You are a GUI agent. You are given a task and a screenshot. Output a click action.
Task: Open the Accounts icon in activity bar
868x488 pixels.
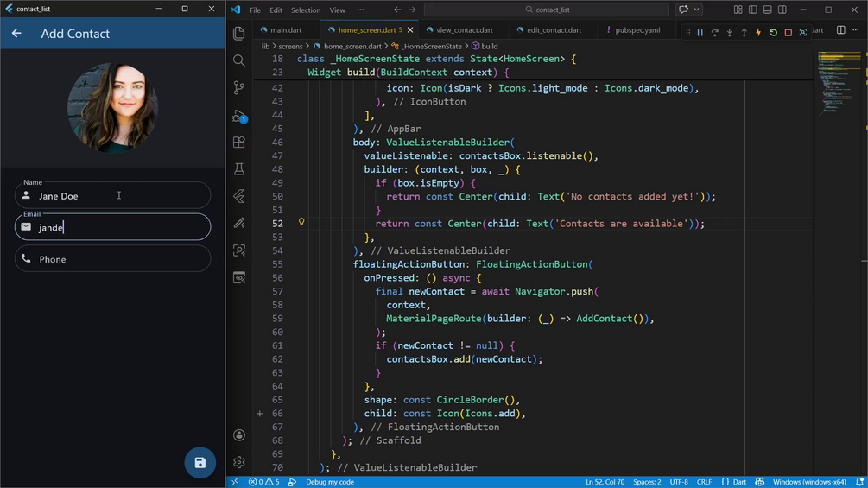(x=239, y=435)
